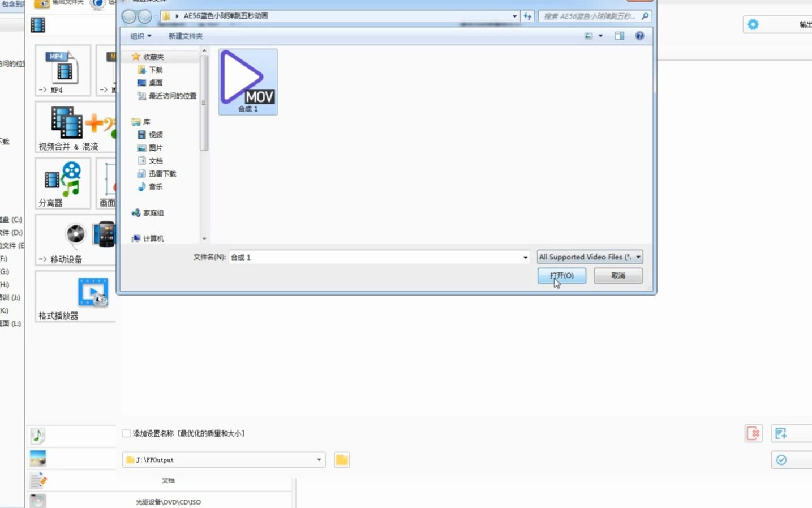Click the navigation pane scrollbar thumb
812x508 pixels.
click(x=204, y=103)
